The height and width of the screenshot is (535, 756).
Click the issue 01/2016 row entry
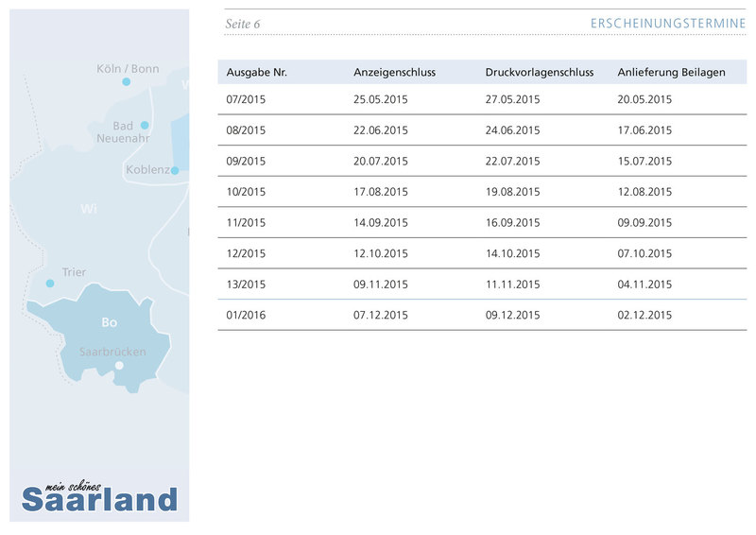point(246,315)
